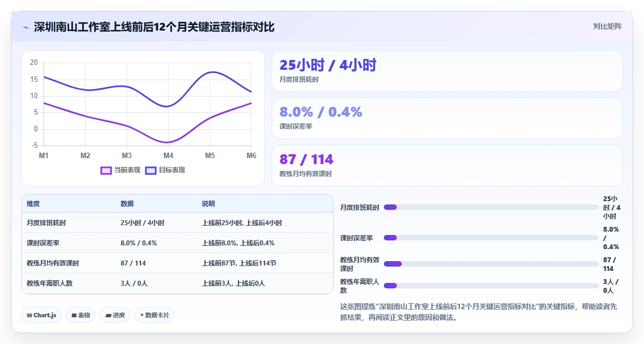Click the M1 axis label on chart
Screen dimensions: 644x344
44,155
